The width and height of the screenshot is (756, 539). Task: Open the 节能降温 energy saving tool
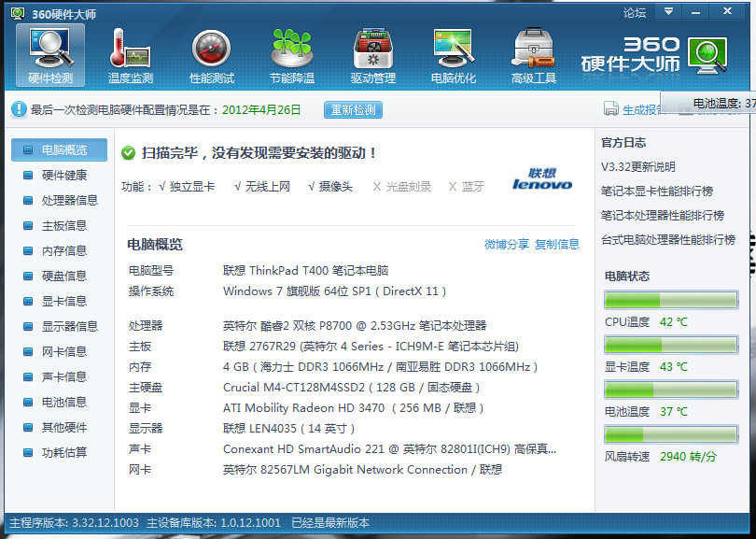pyautogui.click(x=292, y=55)
